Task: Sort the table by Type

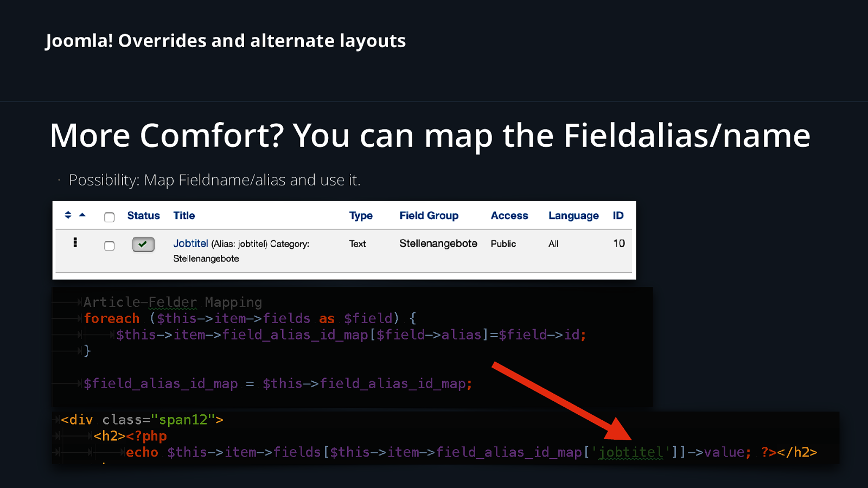Action: pyautogui.click(x=361, y=215)
